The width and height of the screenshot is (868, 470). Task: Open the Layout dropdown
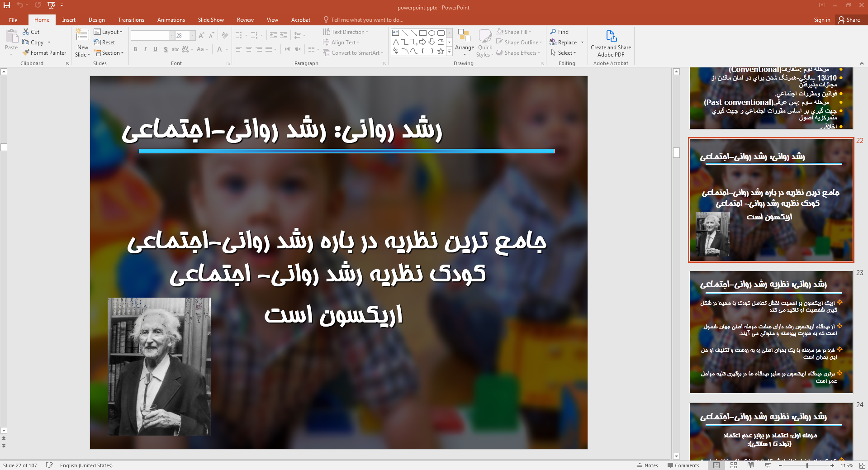[108, 32]
